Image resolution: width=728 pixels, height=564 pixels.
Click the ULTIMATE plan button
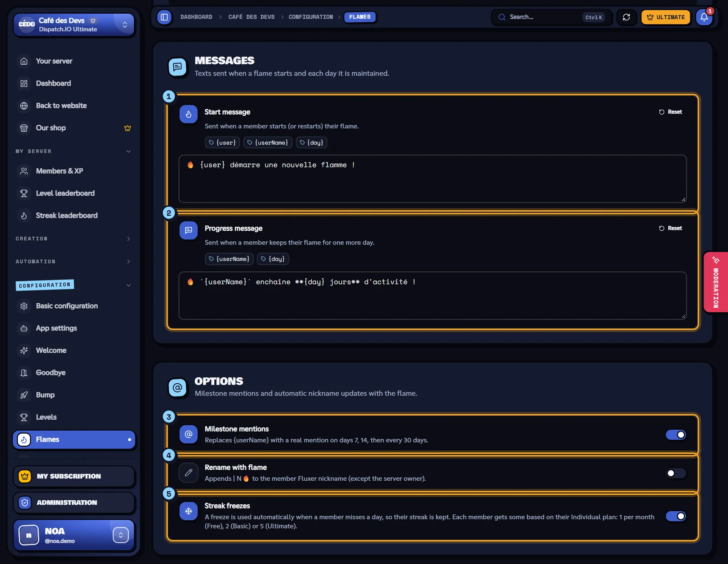pyautogui.click(x=666, y=17)
